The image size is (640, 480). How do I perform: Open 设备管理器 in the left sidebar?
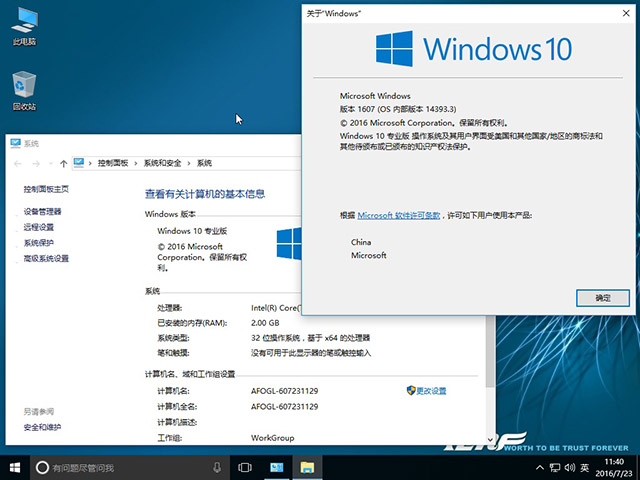tap(42, 211)
